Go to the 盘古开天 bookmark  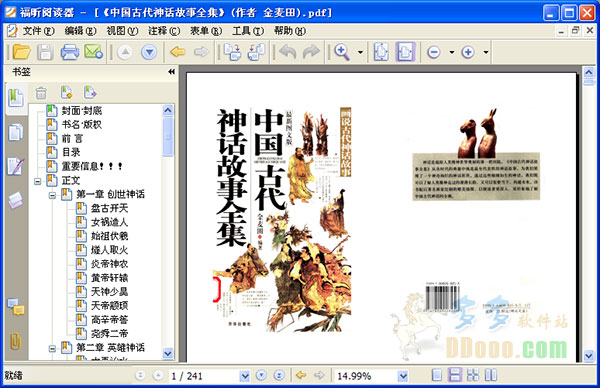pos(109,209)
